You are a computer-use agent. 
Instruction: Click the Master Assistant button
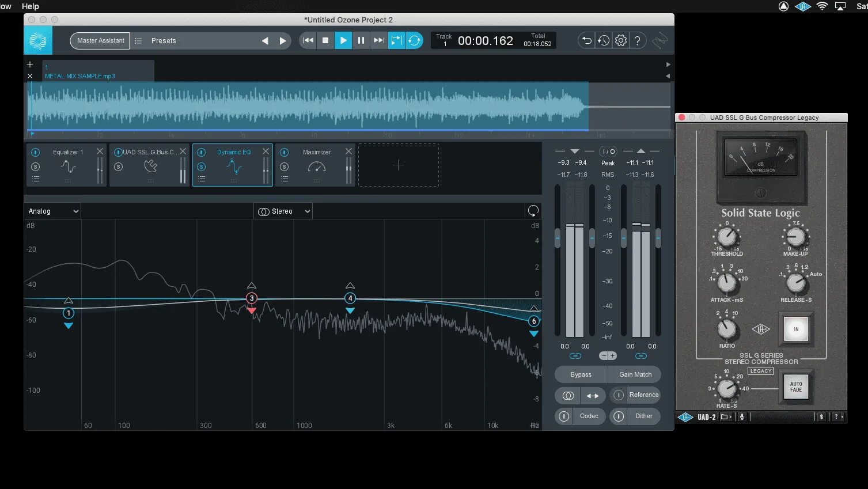click(x=100, y=41)
